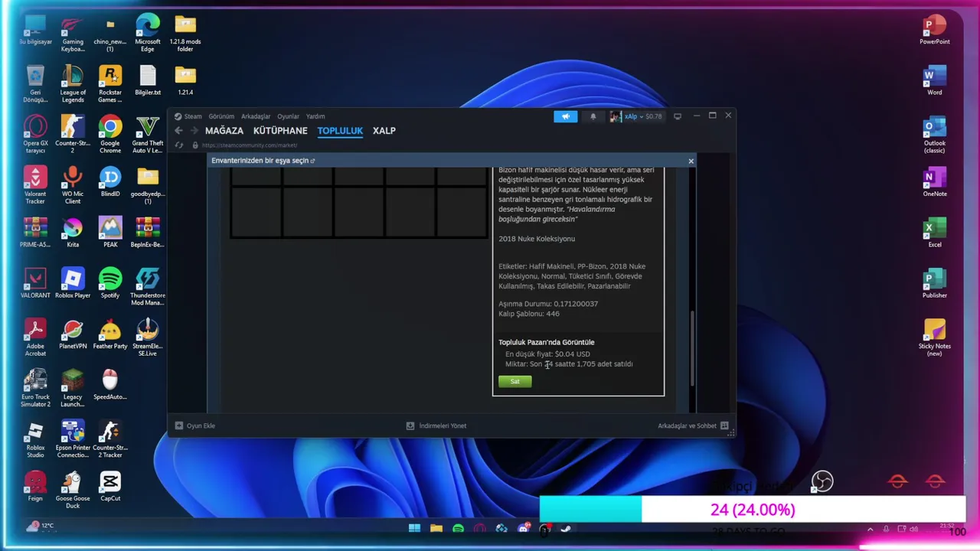Open the Steam menu
This screenshot has width=980, height=551.
188,116
